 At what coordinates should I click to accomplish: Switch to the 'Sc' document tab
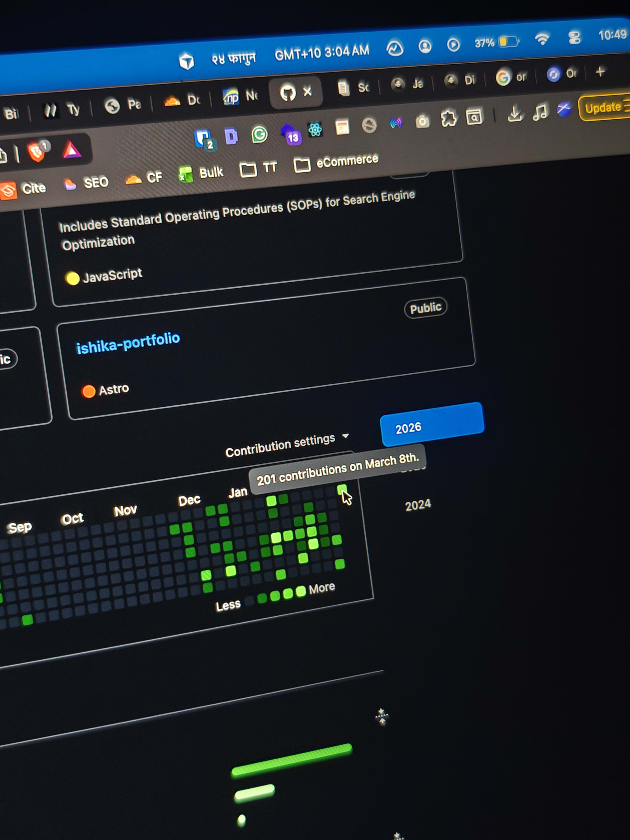coord(354,88)
